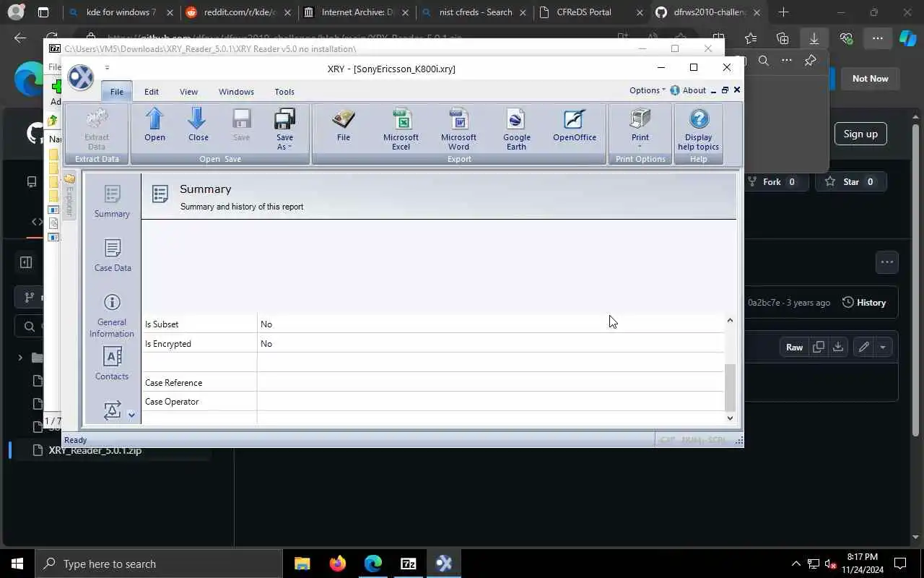924x578 pixels.
Task: Open 7-Zip from the taskbar
Action: [408, 564]
